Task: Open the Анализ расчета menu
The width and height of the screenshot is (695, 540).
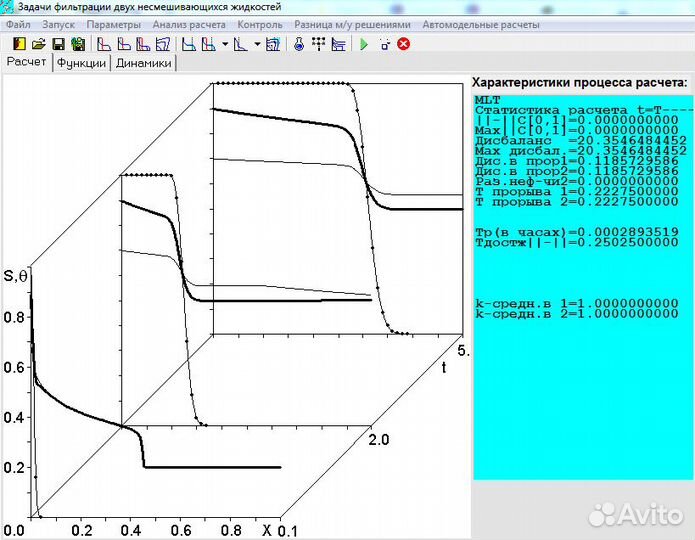Action: click(189, 24)
